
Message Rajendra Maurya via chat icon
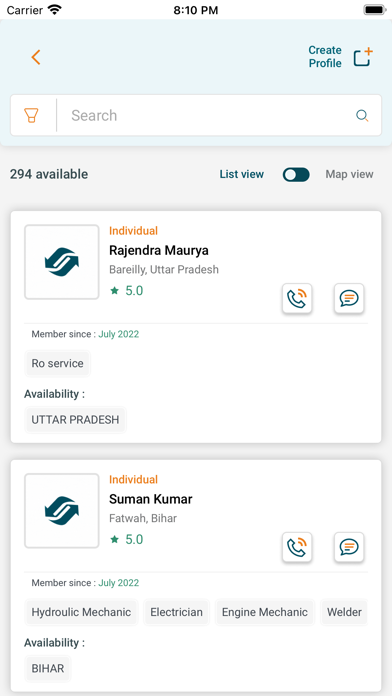pyautogui.click(x=349, y=298)
